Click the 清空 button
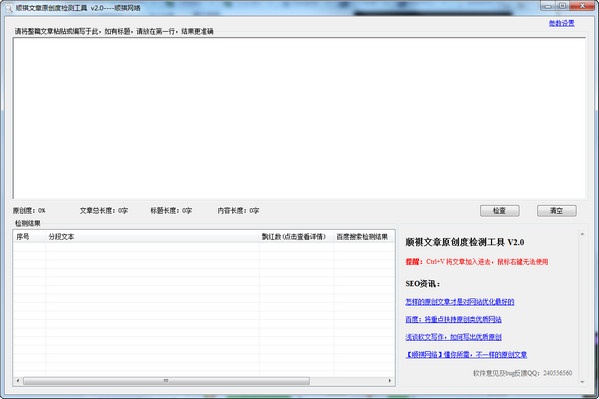 pos(557,211)
